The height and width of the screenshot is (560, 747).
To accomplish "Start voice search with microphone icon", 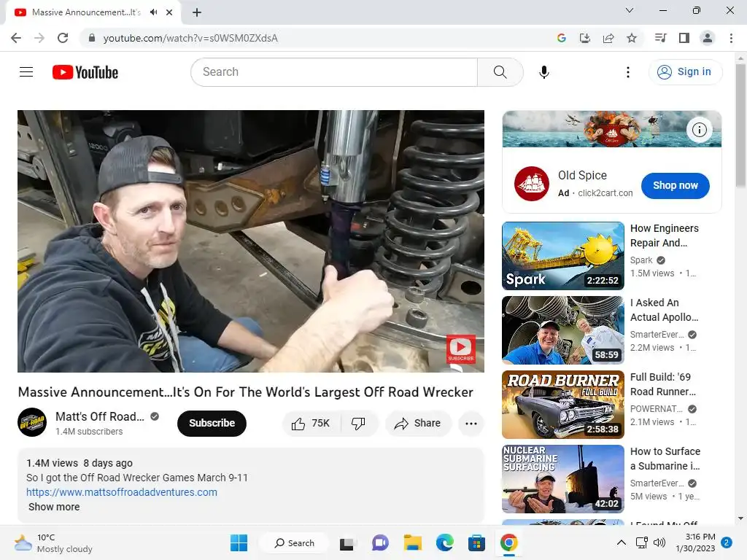I will pos(544,72).
